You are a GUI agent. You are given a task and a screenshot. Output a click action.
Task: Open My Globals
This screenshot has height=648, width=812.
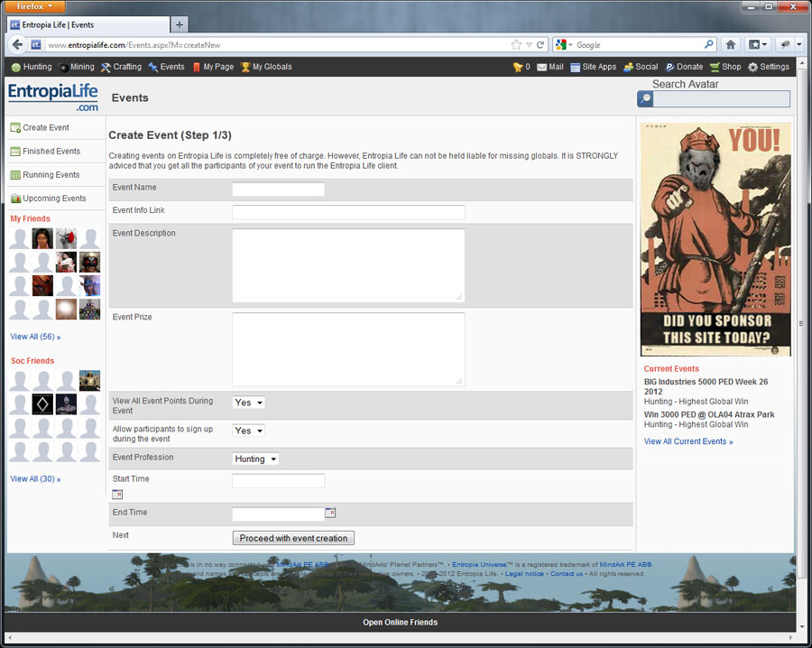click(x=266, y=67)
